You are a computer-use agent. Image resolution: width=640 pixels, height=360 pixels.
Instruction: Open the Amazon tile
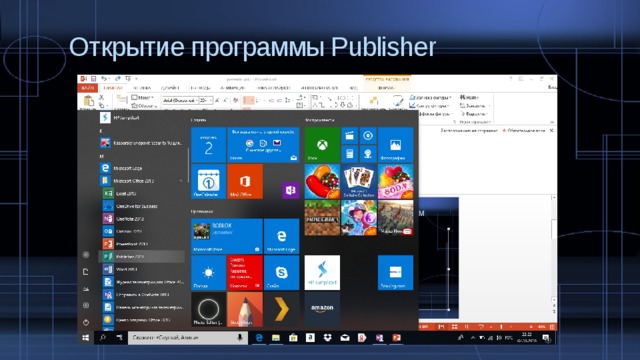[x=322, y=309]
